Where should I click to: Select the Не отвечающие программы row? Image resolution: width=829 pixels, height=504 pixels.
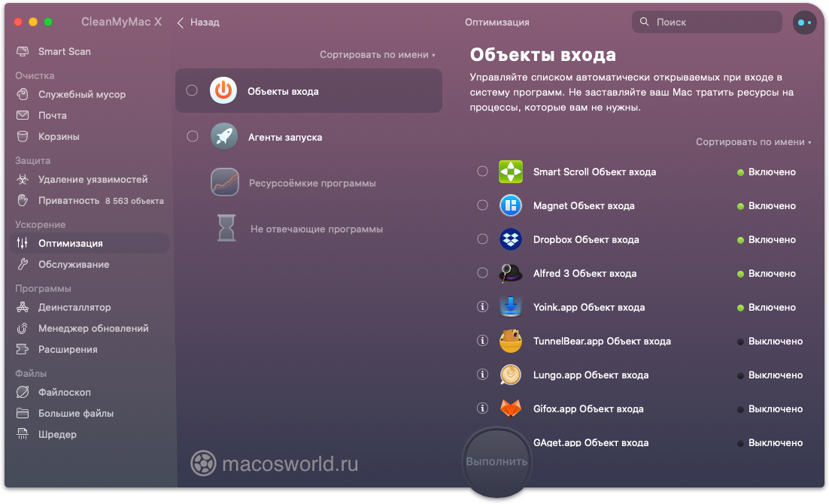[308, 229]
